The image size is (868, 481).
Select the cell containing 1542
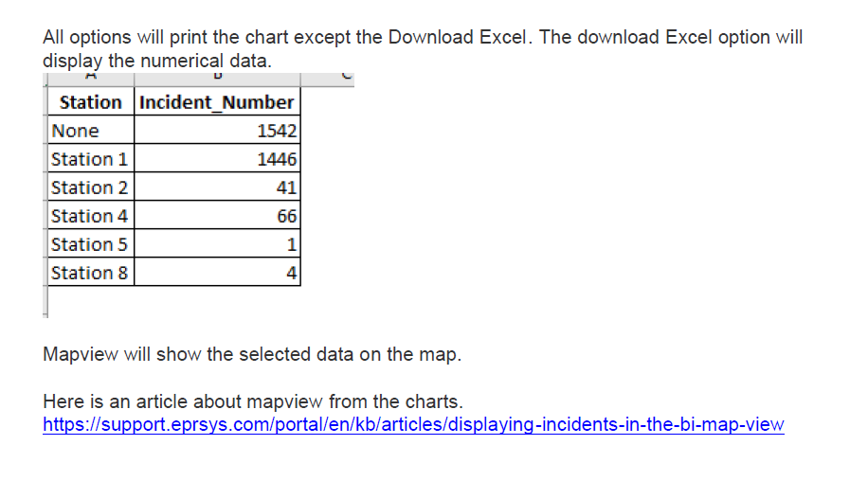pyautogui.click(x=217, y=131)
